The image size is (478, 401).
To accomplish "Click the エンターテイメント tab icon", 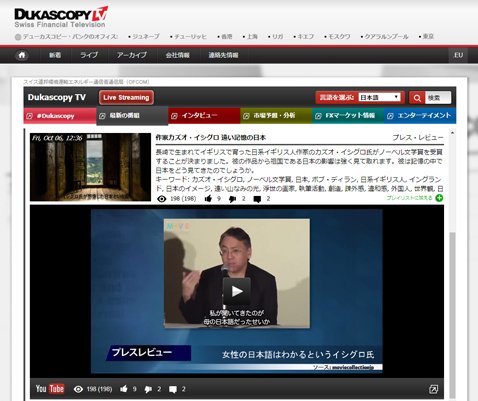I will click(x=390, y=116).
